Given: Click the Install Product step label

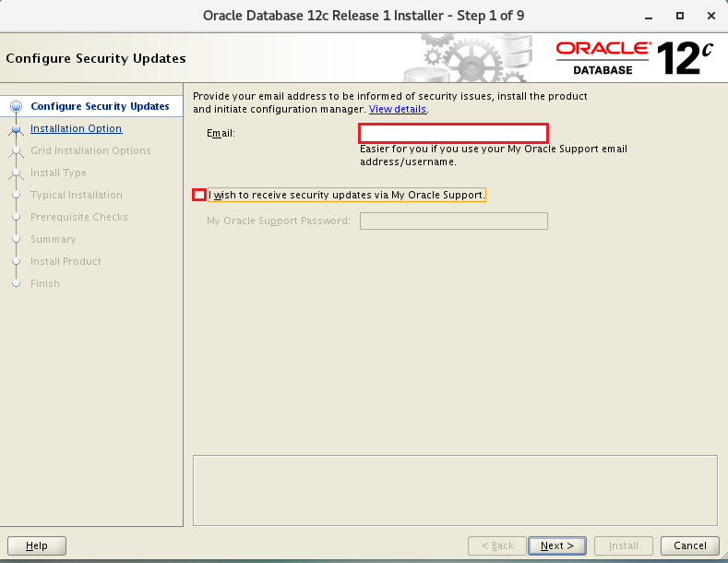Looking at the screenshot, I should 66,261.
